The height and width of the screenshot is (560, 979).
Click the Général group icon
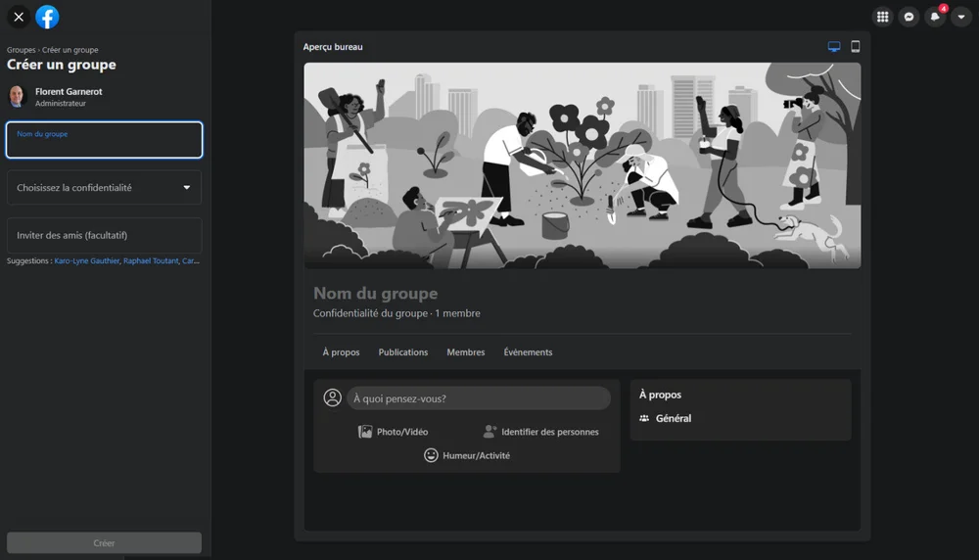pos(644,418)
